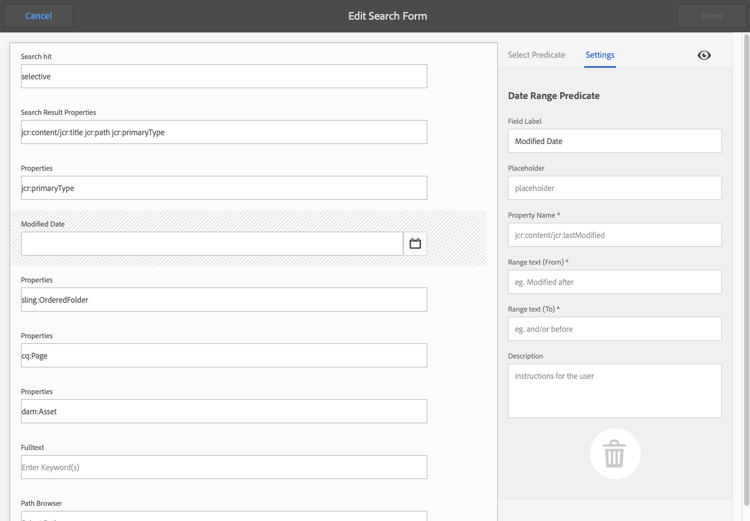Focus the Description text area

click(614, 390)
